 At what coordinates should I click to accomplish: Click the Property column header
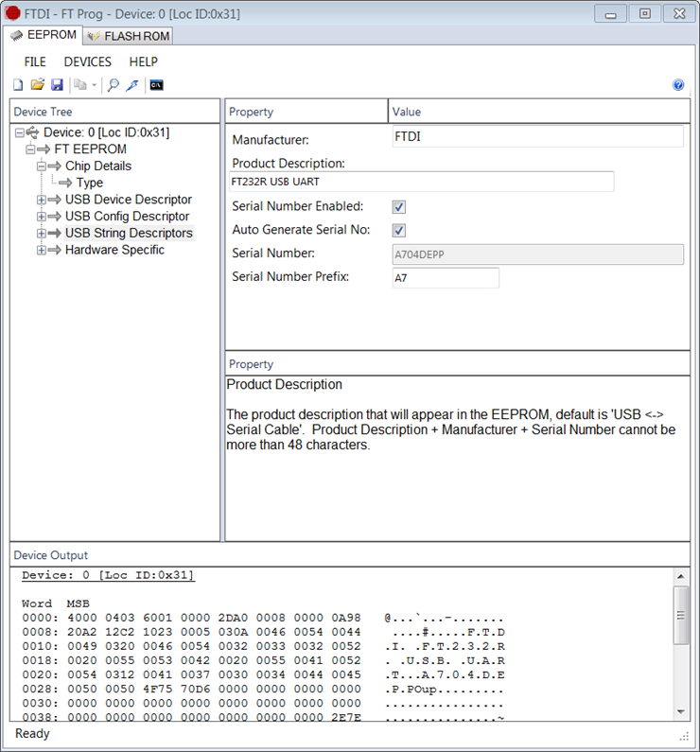(x=306, y=112)
